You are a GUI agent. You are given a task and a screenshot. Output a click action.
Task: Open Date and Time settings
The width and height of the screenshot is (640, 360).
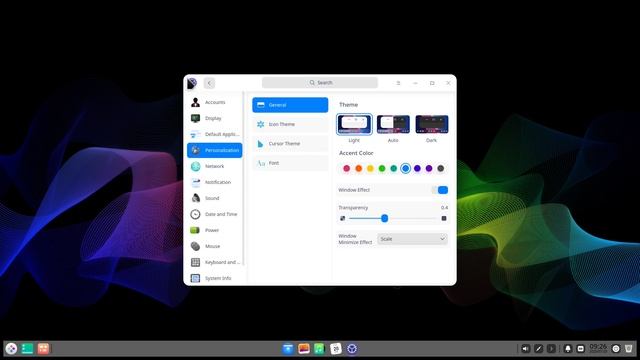[x=215, y=214]
